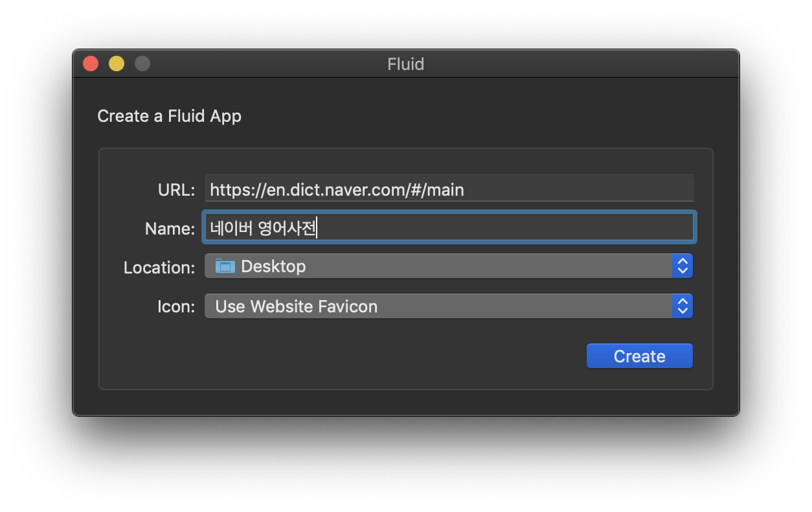Open the Icon dropdown showing Use Website Favicon
The width and height of the screenshot is (812, 512).
pyautogui.click(x=449, y=307)
